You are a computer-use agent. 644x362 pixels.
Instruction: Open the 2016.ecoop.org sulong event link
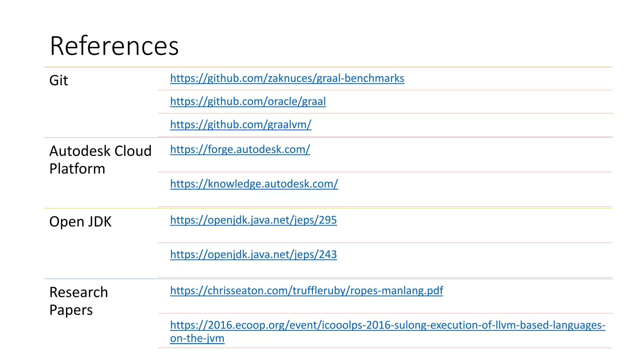(387, 325)
